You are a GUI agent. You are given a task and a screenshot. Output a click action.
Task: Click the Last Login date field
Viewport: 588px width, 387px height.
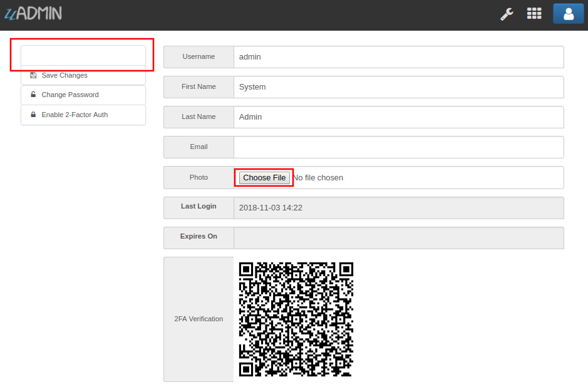click(x=399, y=208)
